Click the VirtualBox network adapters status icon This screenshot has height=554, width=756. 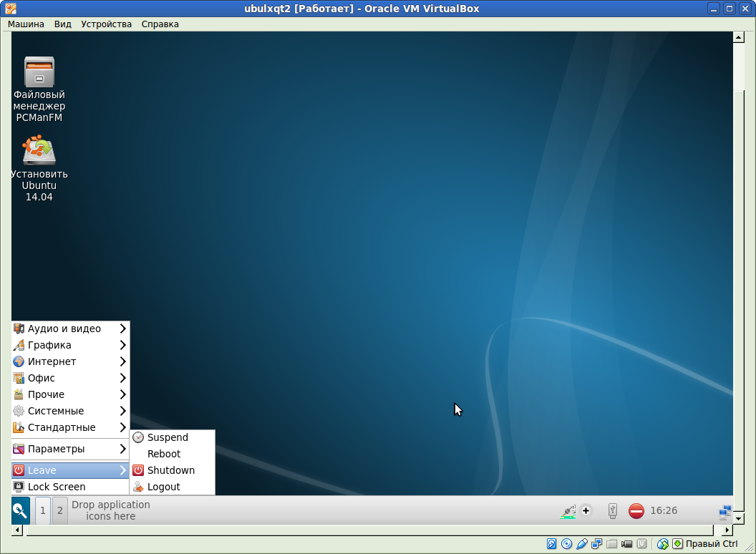click(x=596, y=544)
